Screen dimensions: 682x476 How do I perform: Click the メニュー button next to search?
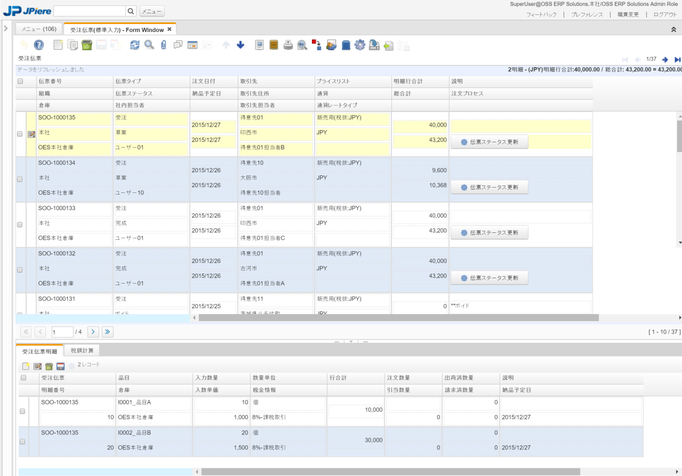[x=152, y=11]
